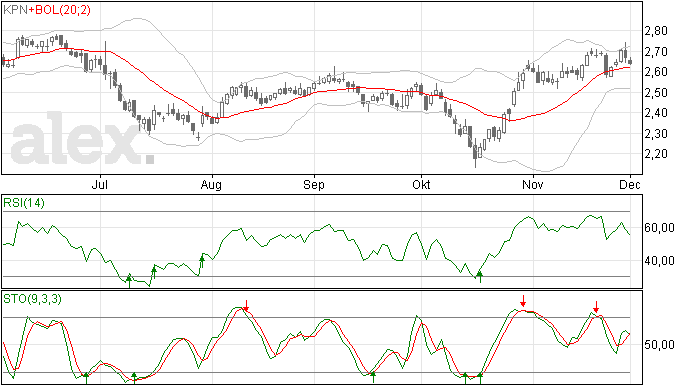This screenshot has height=387, width=690.
Task: Click the KPN ticker label
Action: click(16, 10)
